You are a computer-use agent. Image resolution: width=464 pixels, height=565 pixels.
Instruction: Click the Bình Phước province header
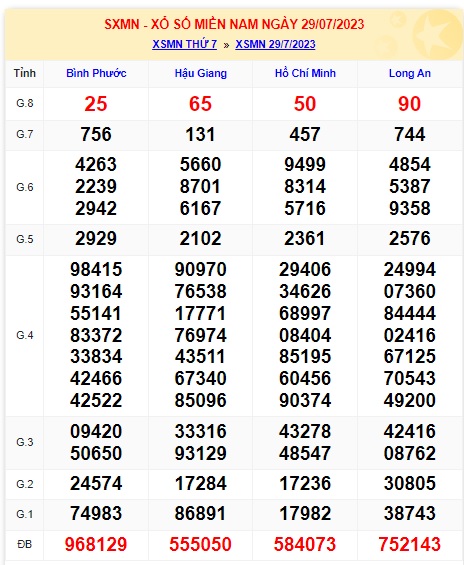coord(96,73)
